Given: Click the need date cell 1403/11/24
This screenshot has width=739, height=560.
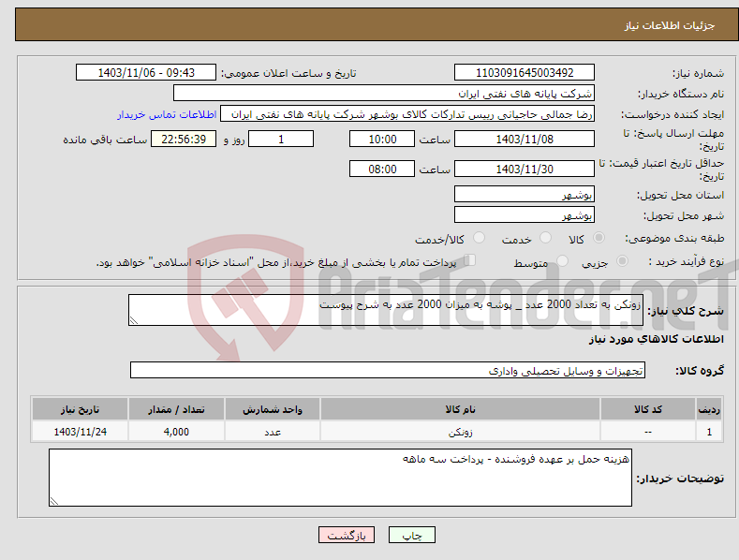Looking at the screenshot, I should [81, 432].
